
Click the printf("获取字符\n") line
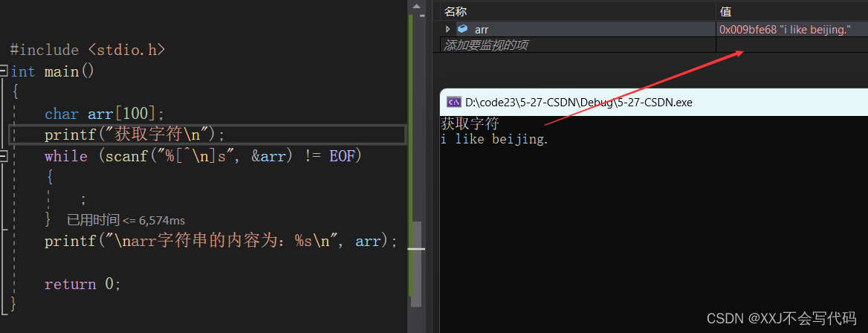click(136, 135)
